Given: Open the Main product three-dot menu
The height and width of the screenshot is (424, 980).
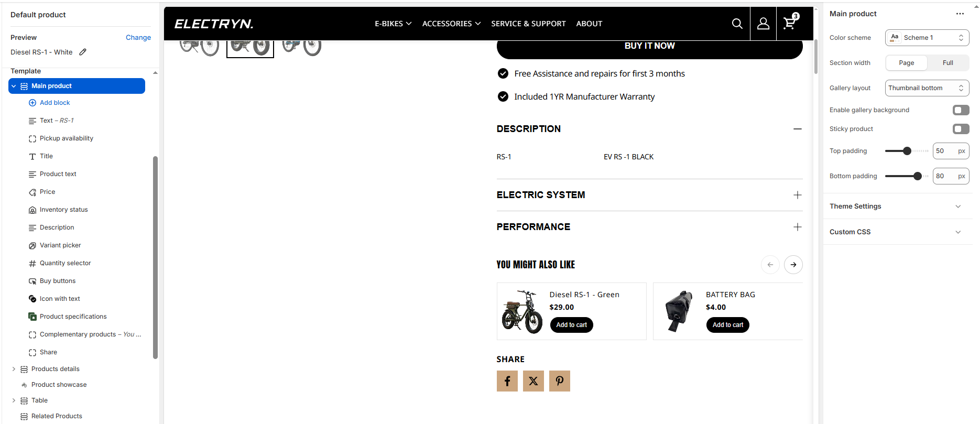Looking at the screenshot, I should [x=960, y=14].
